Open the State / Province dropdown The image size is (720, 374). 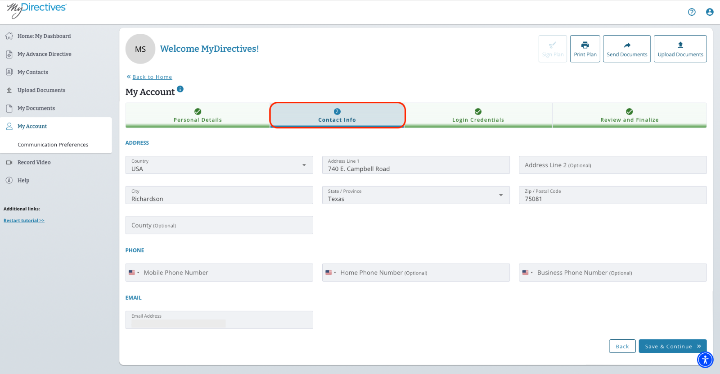(416, 195)
